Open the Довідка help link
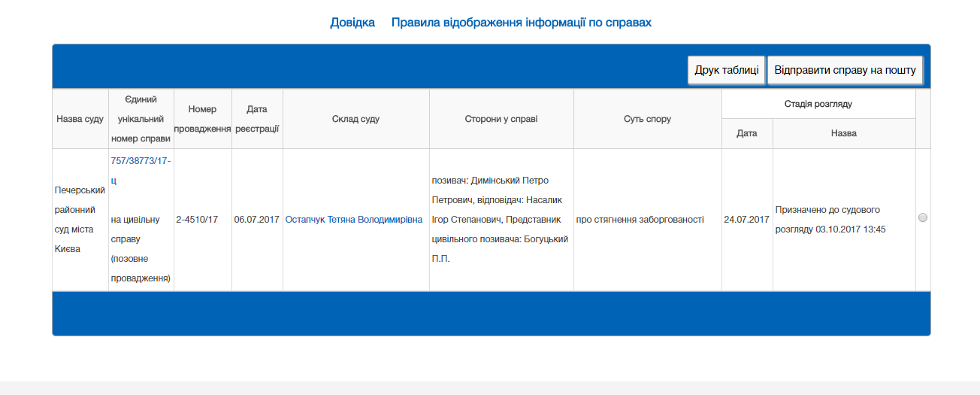 pos(352,23)
